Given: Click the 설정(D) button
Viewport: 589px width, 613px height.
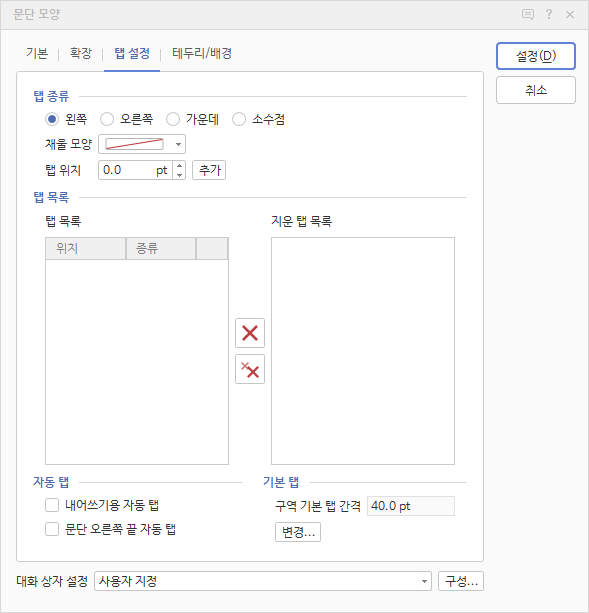Looking at the screenshot, I should [536, 56].
